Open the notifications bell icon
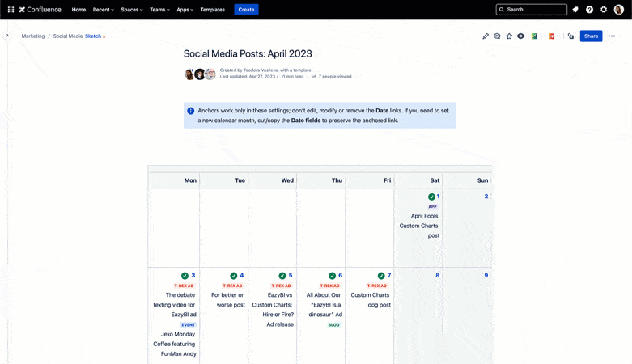632x364 pixels. [575, 9]
